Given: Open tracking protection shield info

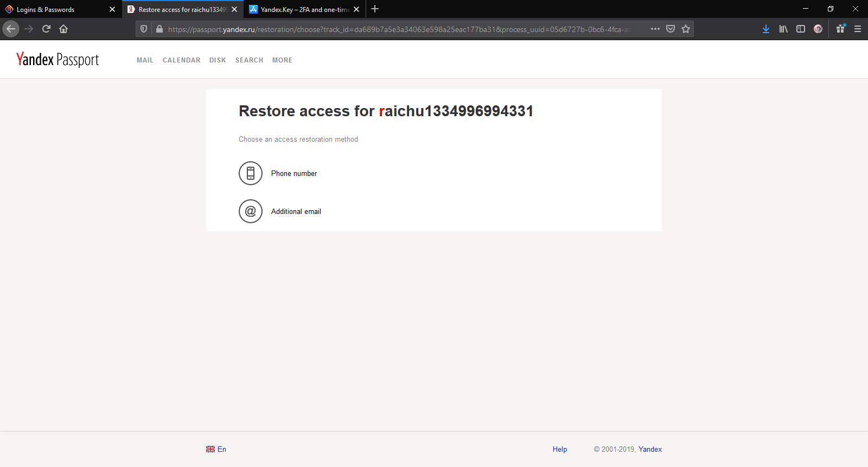Looking at the screenshot, I should click(x=144, y=29).
